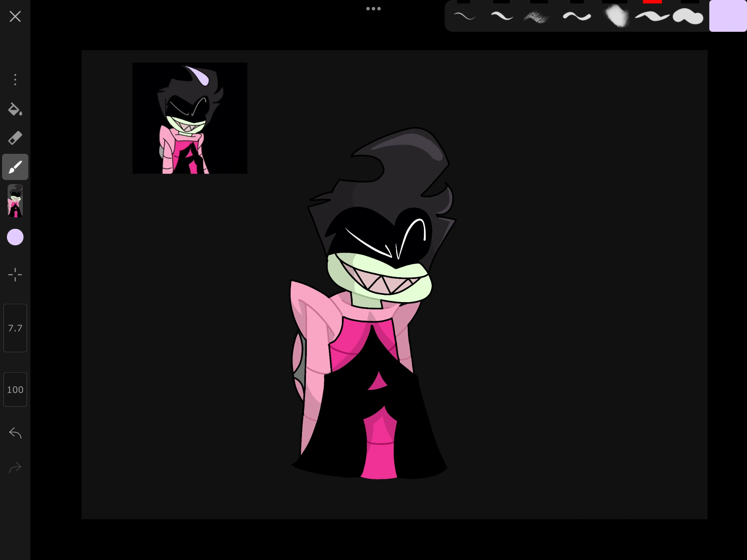Click the large lavender square color swatch
This screenshot has width=747, height=560.
tap(728, 16)
